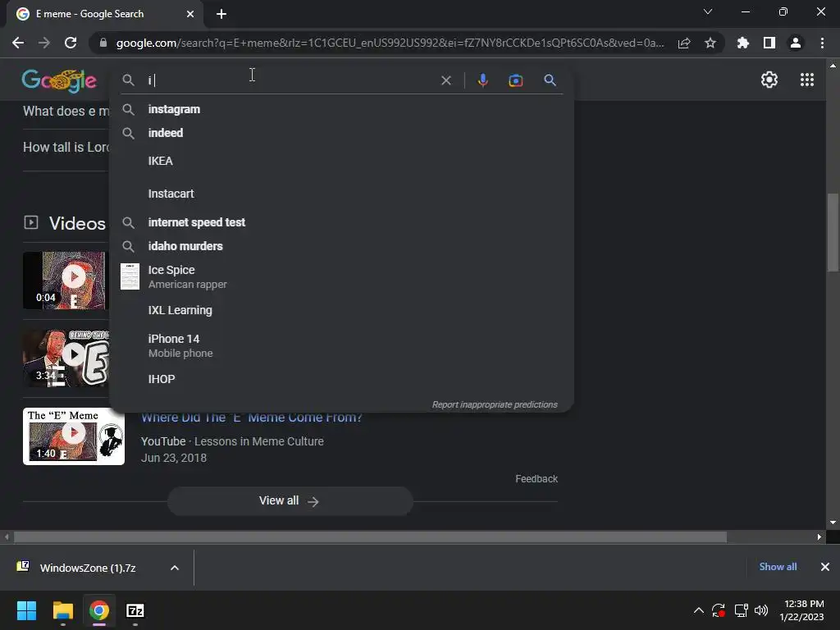The image size is (840, 630).
Task: Expand the 'How tall is Lor' question
Action: click(66, 148)
